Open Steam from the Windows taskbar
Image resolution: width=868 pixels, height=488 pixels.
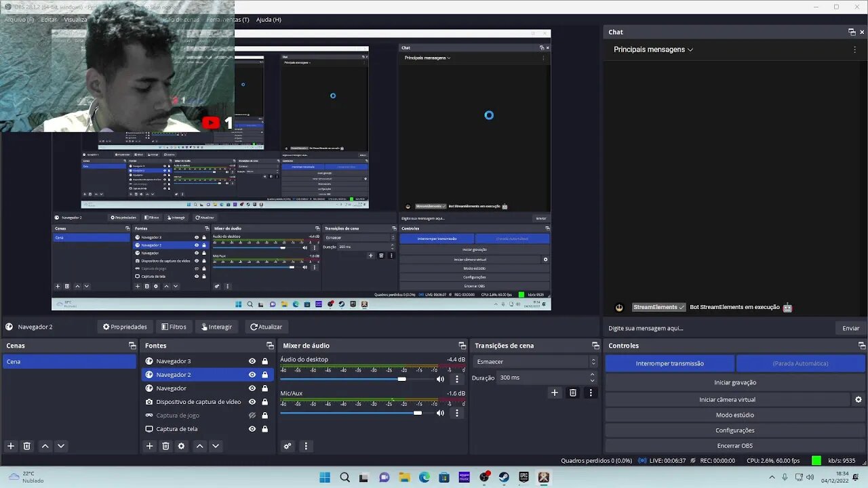pyautogui.click(x=504, y=477)
